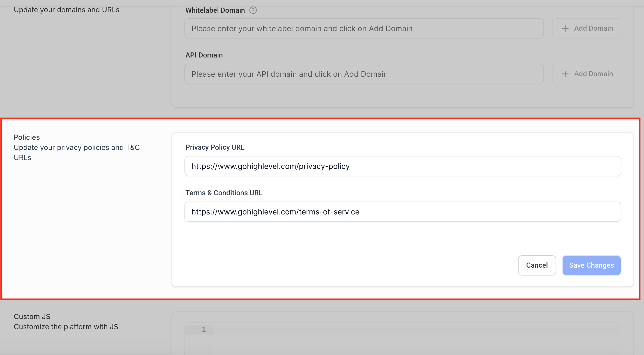
Task: Click the Update your domains and URLs text
Action: 67,10
